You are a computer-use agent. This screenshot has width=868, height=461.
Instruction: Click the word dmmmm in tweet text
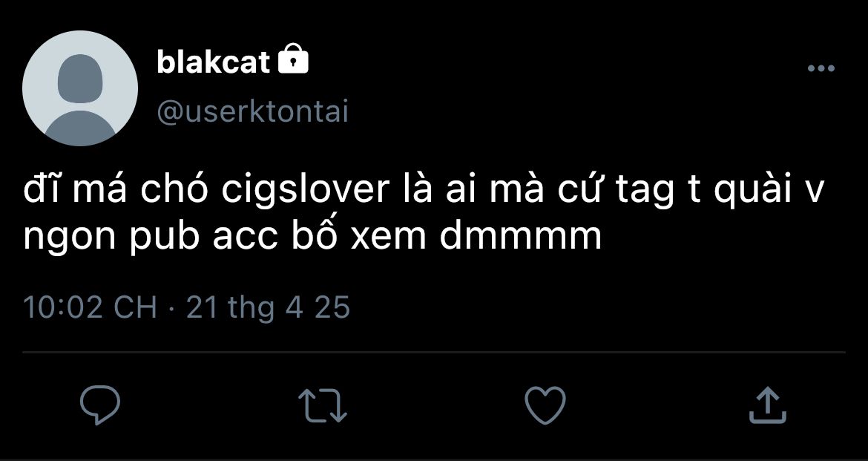[520, 237]
